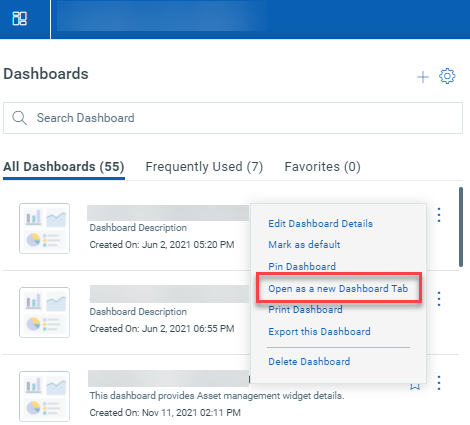Open kebab menu for 06:55 PM dashboard
Viewport: 470px width, 425px height.
(439, 299)
